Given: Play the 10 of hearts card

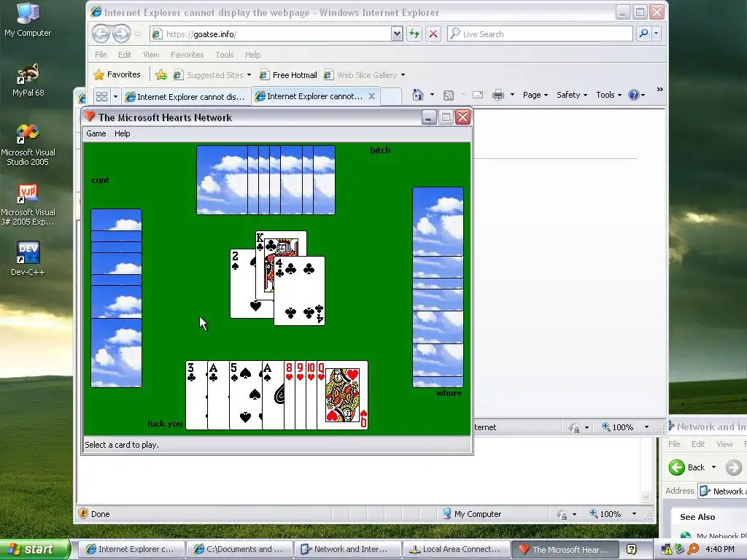Looking at the screenshot, I should [311, 395].
